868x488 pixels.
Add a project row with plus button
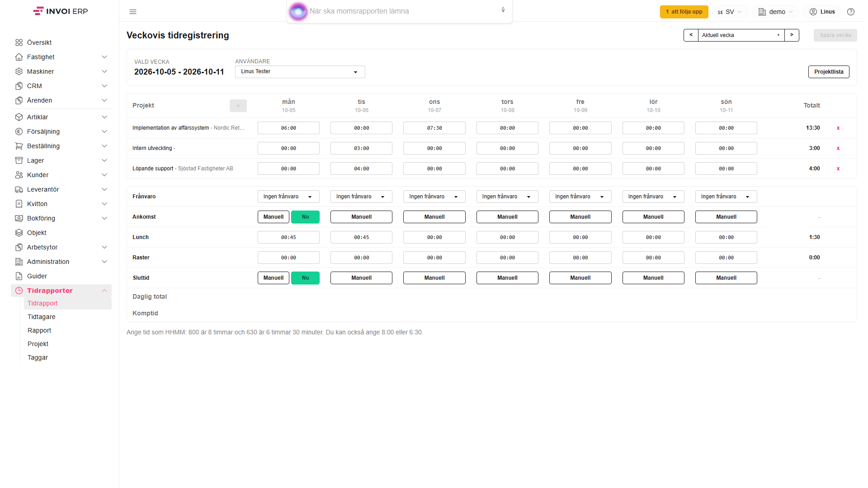tap(238, 106)
